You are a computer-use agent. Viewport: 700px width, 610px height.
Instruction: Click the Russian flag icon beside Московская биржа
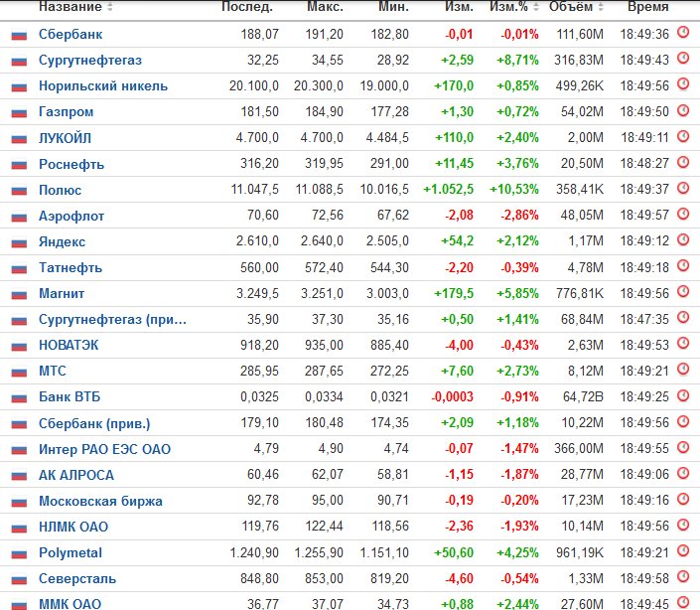point(19,502)
